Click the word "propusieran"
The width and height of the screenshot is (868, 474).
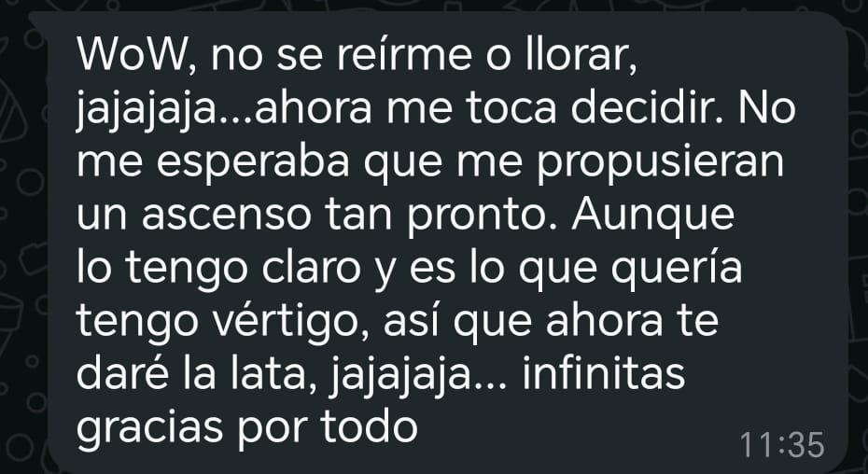(x=661, y=164)
